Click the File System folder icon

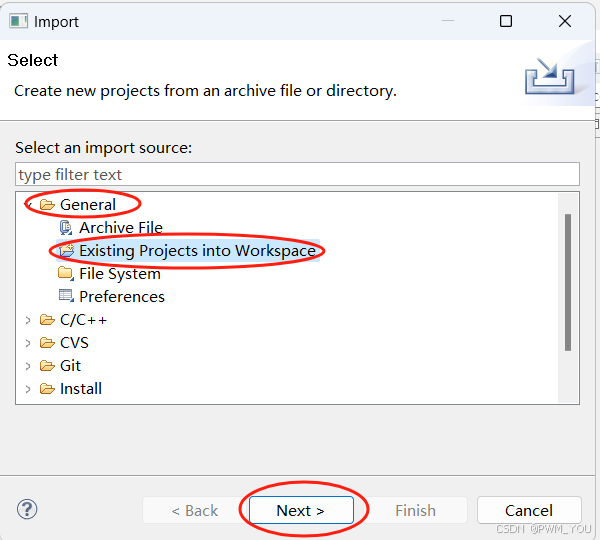[65, 274]
